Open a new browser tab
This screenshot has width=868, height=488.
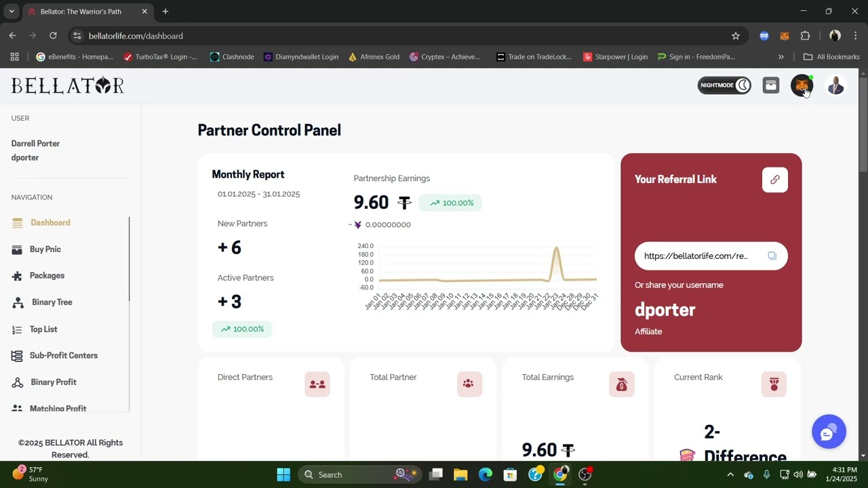point(165,12)
